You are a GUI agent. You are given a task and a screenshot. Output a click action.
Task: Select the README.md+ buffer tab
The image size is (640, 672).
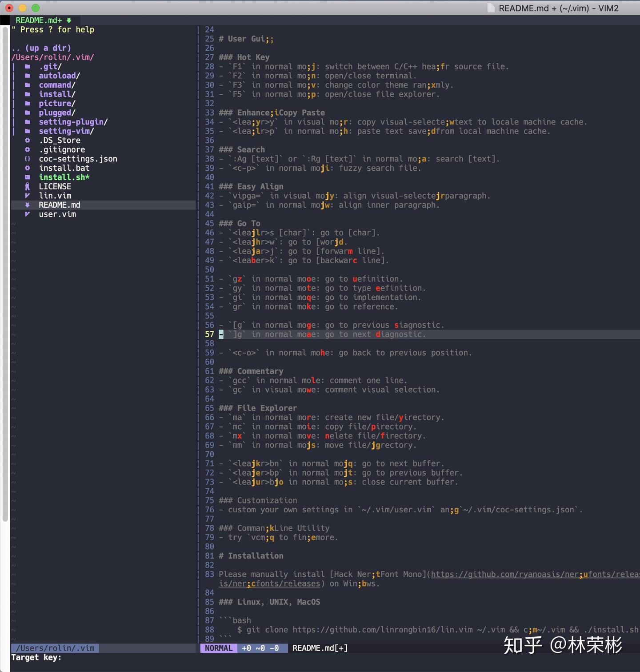click(x=43, y=20)
